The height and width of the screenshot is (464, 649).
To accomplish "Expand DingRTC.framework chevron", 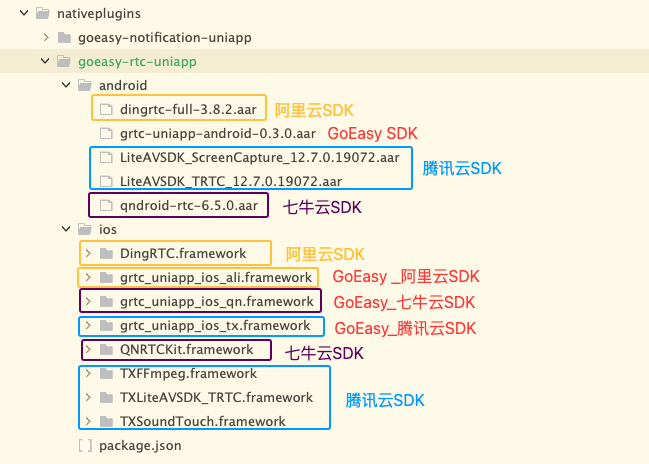I will (x=88, y=253).
